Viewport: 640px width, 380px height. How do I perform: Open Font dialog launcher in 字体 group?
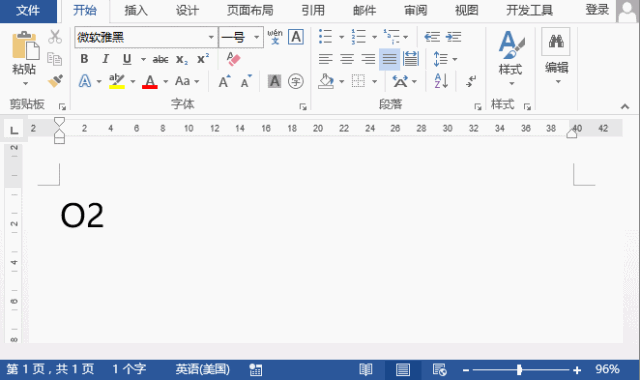303,107
